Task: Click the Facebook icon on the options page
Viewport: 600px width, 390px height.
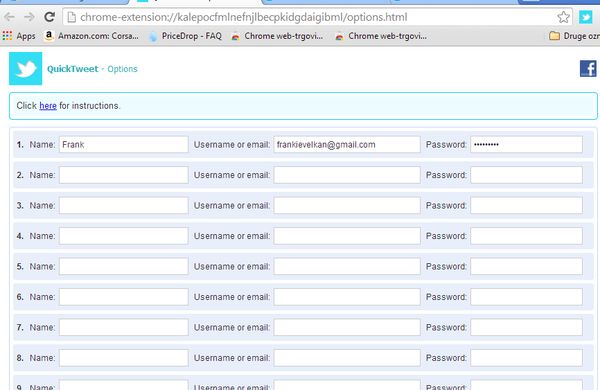Action: coord(588,69)
